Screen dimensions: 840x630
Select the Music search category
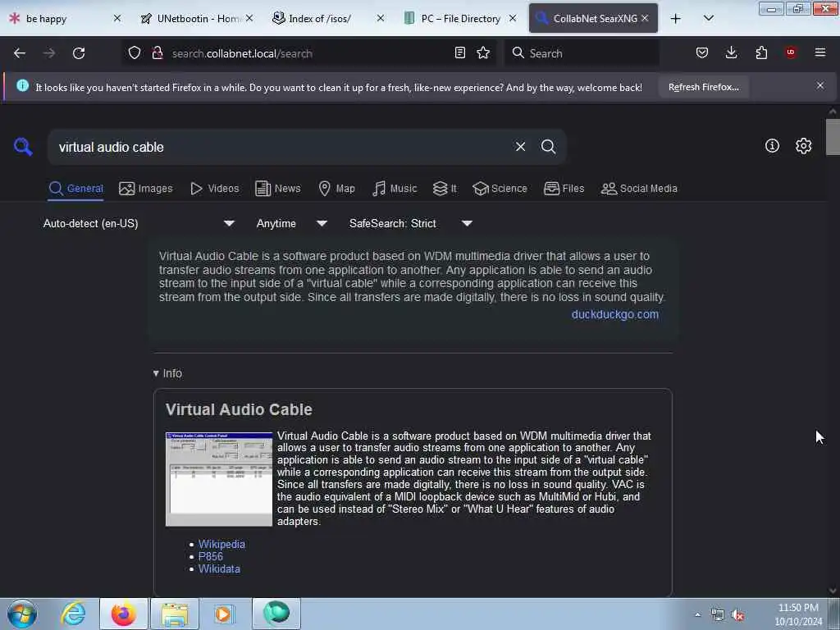click(395, 189)
